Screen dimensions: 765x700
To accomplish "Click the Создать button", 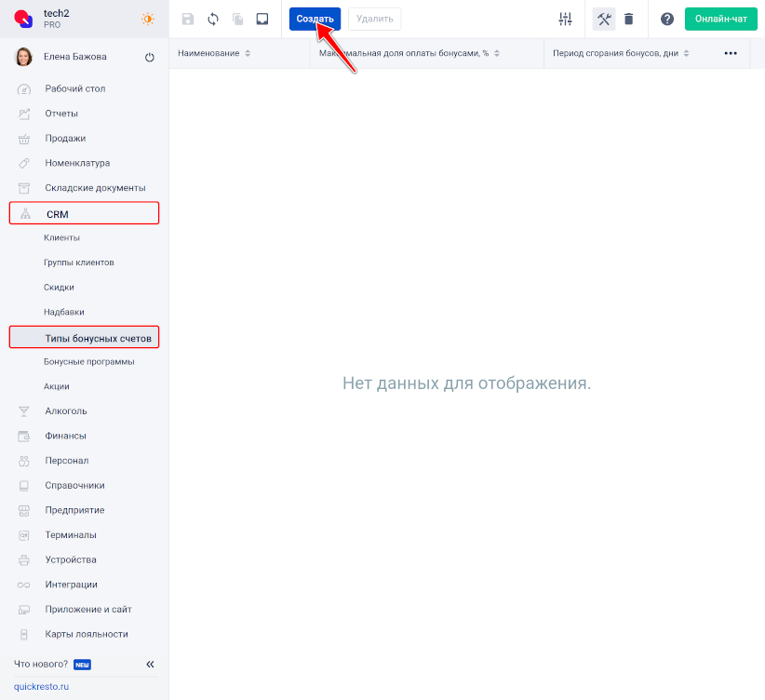I will (x=315, y=19).
